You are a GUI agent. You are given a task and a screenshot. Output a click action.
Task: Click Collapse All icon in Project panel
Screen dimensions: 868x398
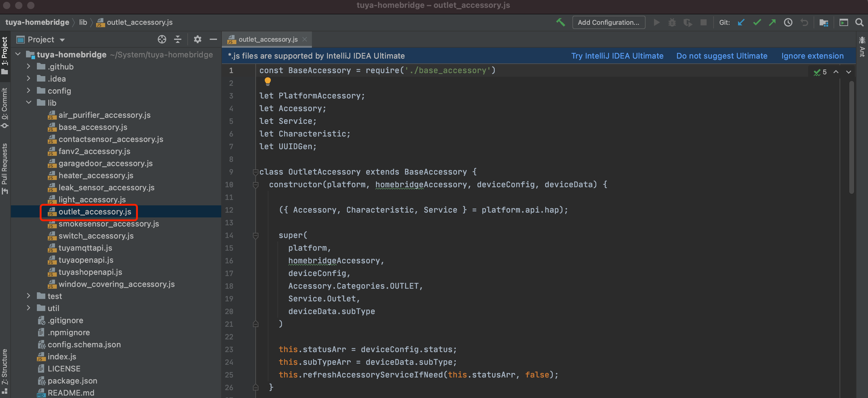178,39
